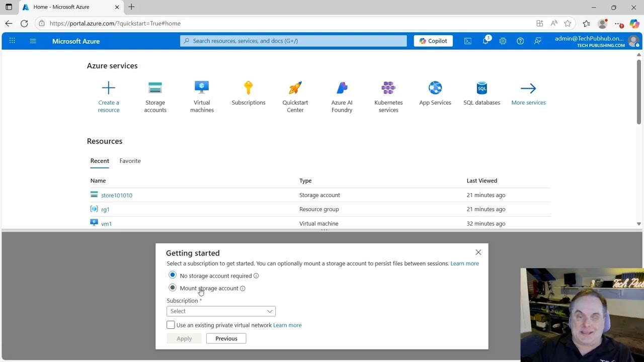Click the browser address bar URL
Image resolution: width=644 pixels, height=362 pixels.
click(x=115, y=23)
